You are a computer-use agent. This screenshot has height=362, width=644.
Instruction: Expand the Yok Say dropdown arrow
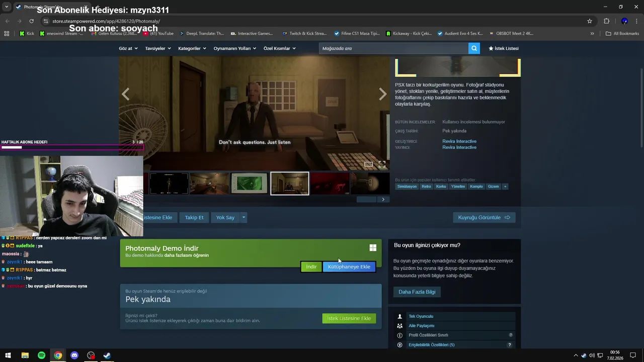pyautogui.click(x=244, y=218)
